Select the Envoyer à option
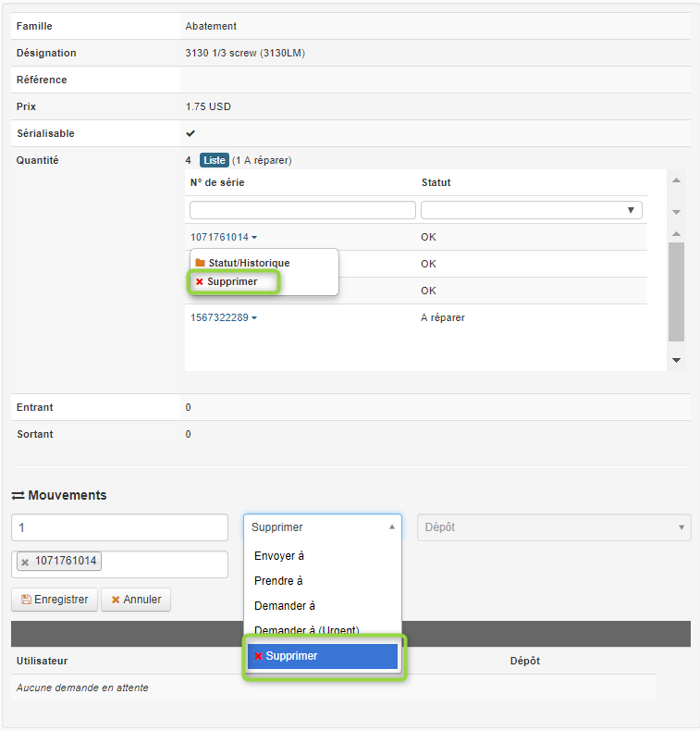 279,556
